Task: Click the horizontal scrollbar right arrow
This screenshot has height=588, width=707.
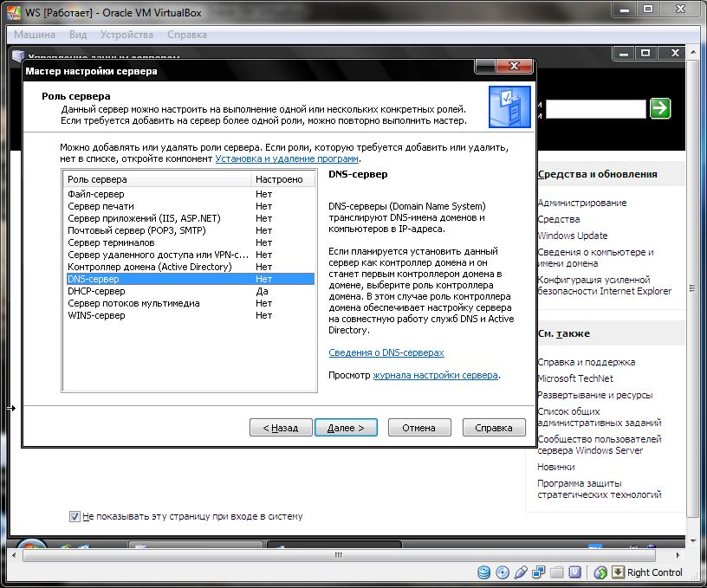Action: 678,555
